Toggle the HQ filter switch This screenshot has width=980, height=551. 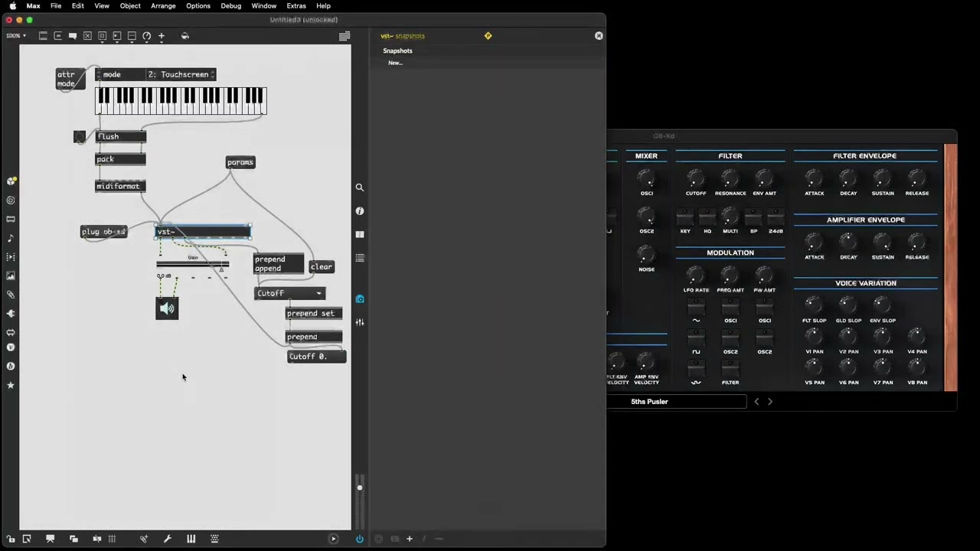pyautogui.click(x=707, y=217)
